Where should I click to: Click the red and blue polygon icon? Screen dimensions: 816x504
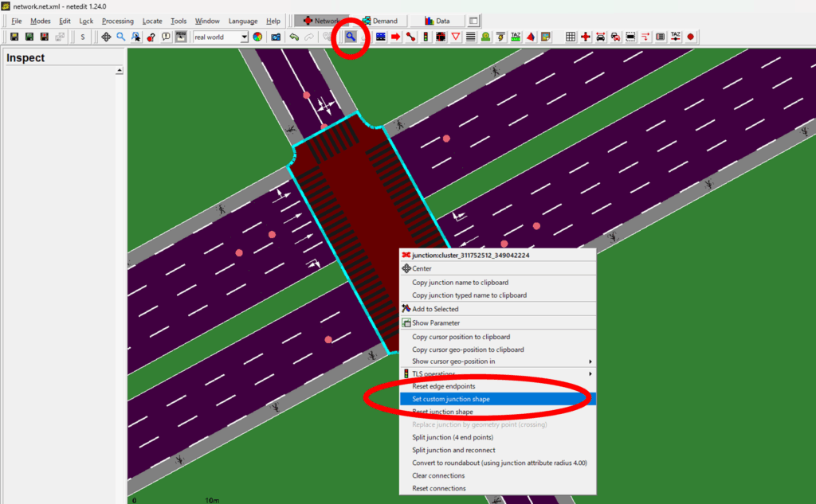coord(531,37)
